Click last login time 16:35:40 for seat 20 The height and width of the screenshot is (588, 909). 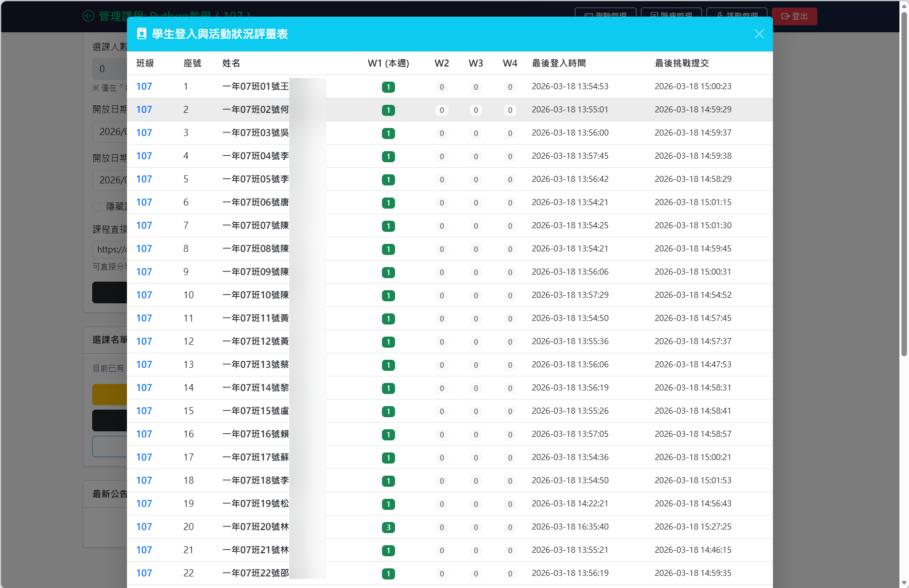click(570, 527)
